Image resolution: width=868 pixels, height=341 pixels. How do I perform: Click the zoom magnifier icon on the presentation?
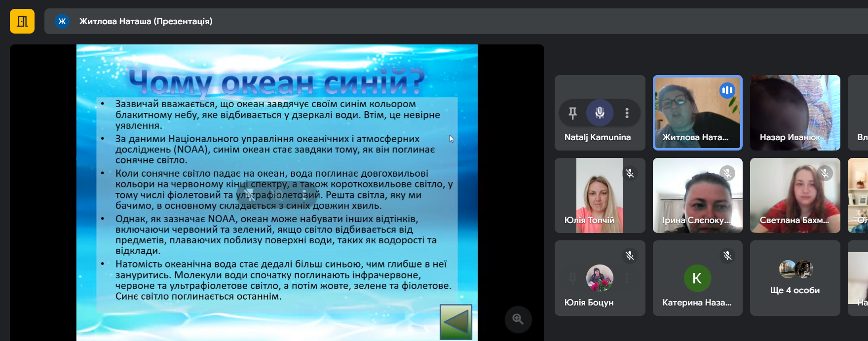click(x=518, y=319)
